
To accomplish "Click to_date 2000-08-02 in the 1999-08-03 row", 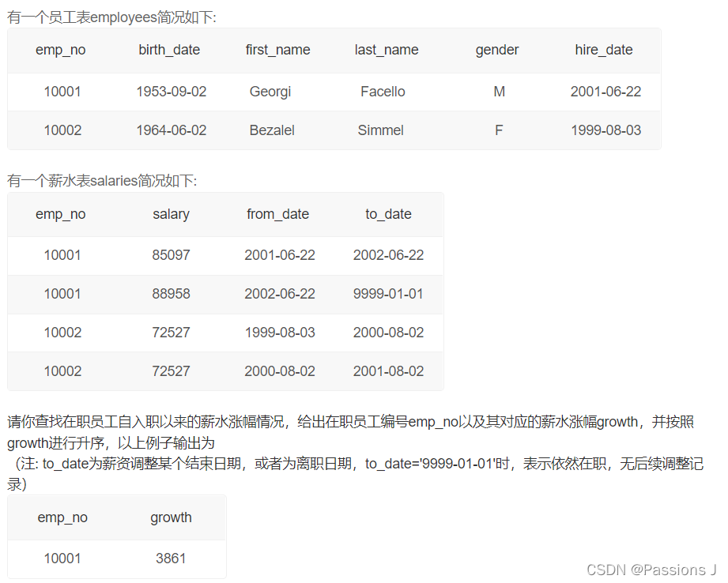I will [x=388, y=333].
